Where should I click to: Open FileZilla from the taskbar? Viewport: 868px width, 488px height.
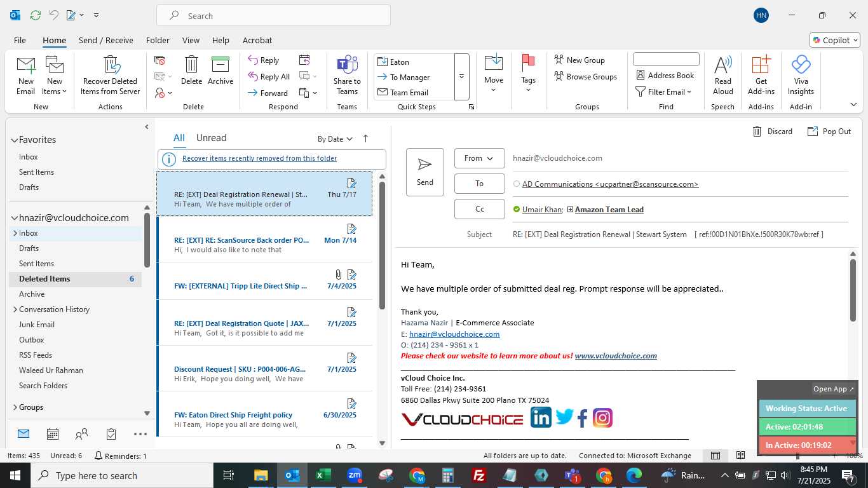[x=479, y=475]
